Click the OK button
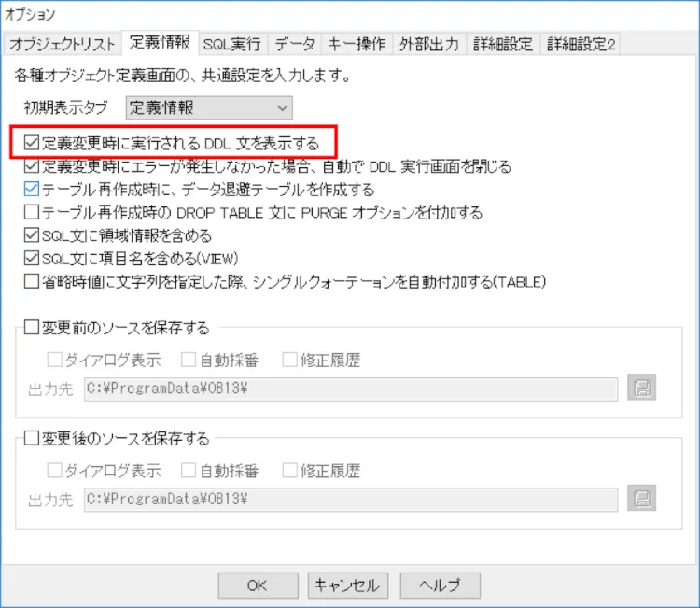The width and height of the screenshot is (700, 608). coord(258,586)
